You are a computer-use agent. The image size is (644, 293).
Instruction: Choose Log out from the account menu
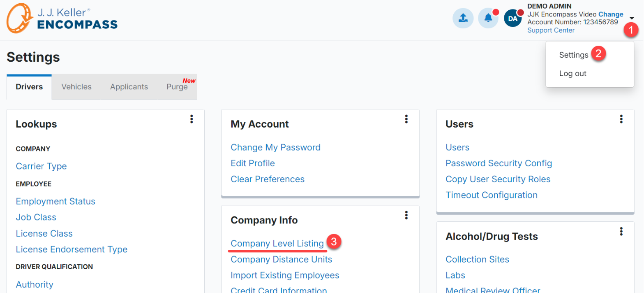point(573,74)
